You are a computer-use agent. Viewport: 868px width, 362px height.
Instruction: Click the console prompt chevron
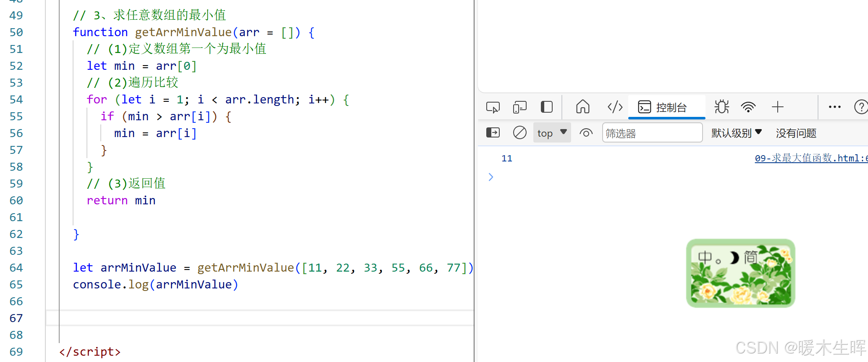[490, 177]
